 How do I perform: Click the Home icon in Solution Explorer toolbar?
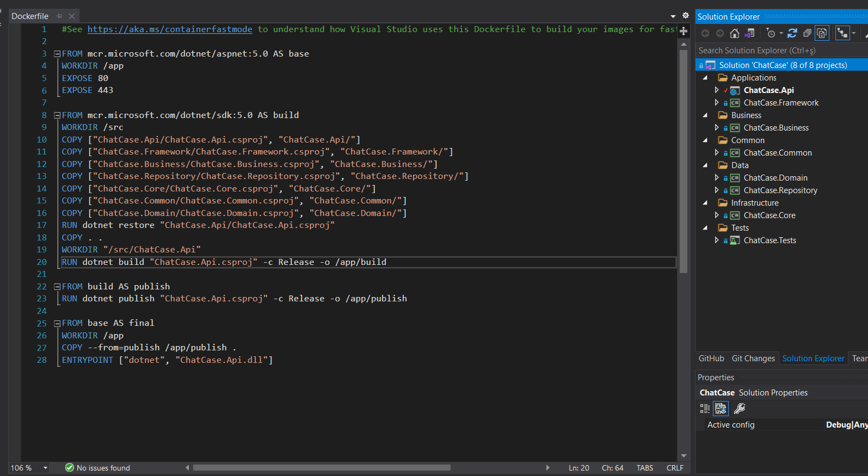pos(735,34)
